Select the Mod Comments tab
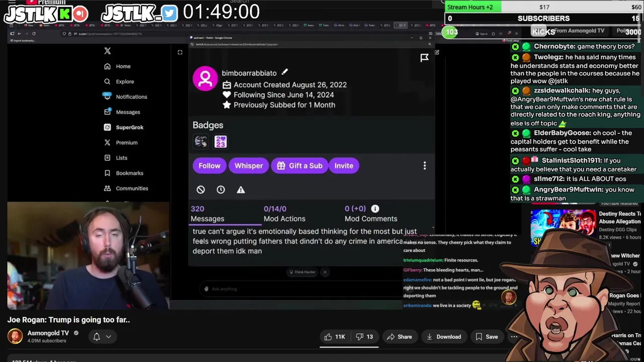The image size is (644, 362). 371,214
